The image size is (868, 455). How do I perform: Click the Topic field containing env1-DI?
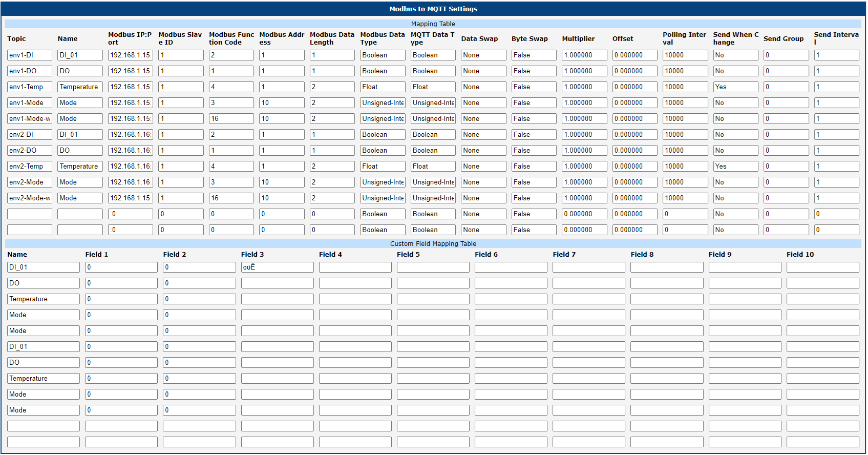point(30,55)
